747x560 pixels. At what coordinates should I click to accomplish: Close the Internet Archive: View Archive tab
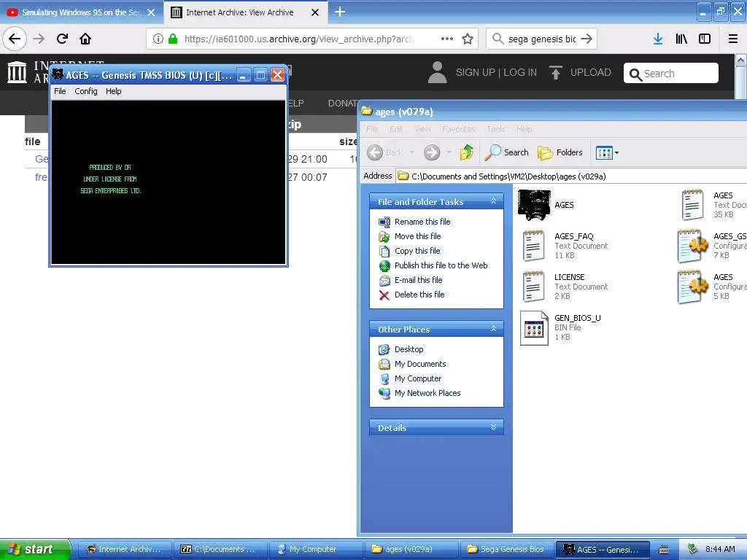coord(315,12)
